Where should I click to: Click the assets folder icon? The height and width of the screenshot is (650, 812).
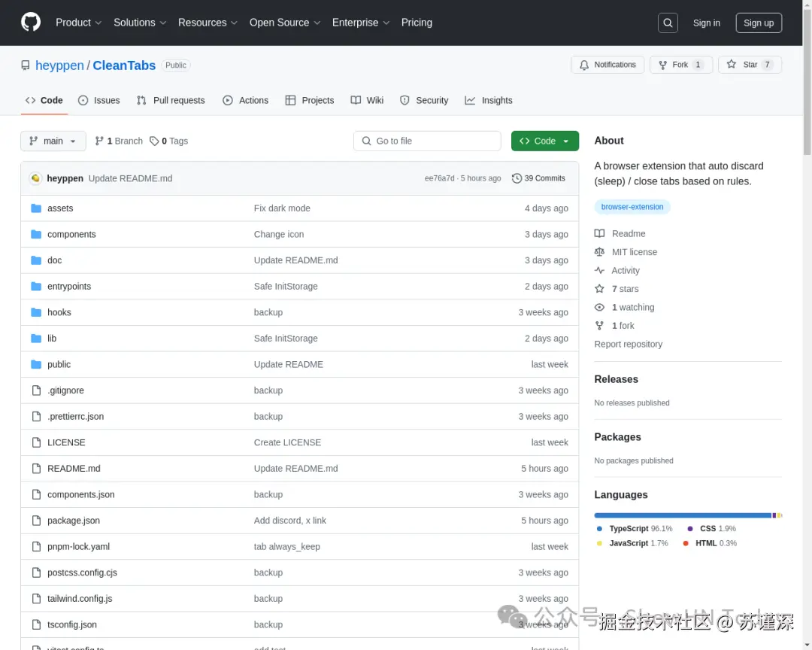pyautogui.click(x=36, y=208)
